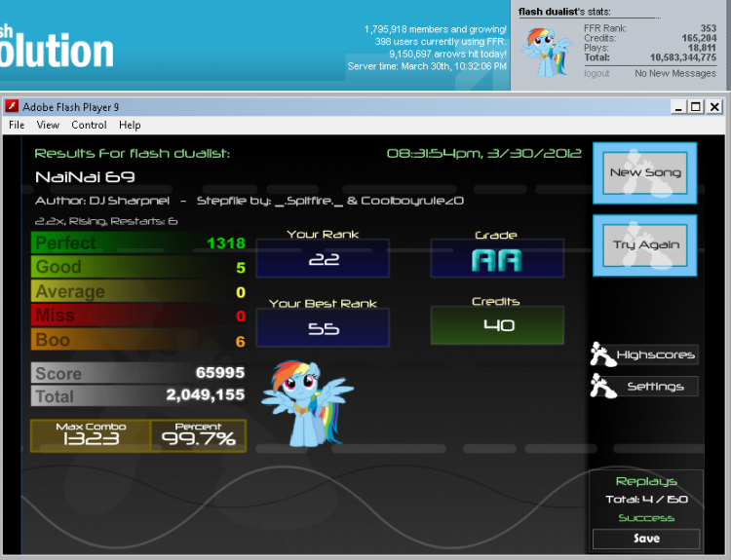731x560 pixels.
Task: Hit the Try Again button
Action: point(645,245)
